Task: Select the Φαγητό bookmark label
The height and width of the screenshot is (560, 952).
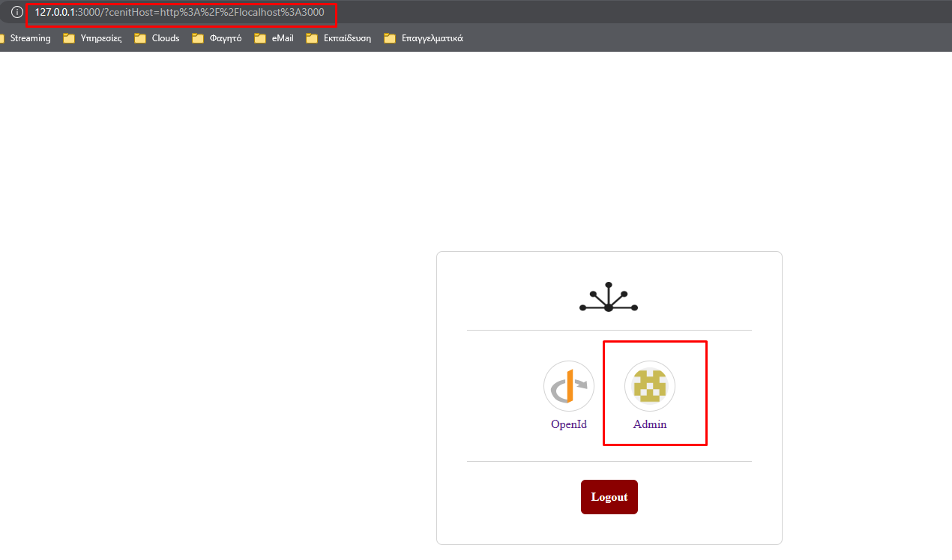Action: click(225, 37)
